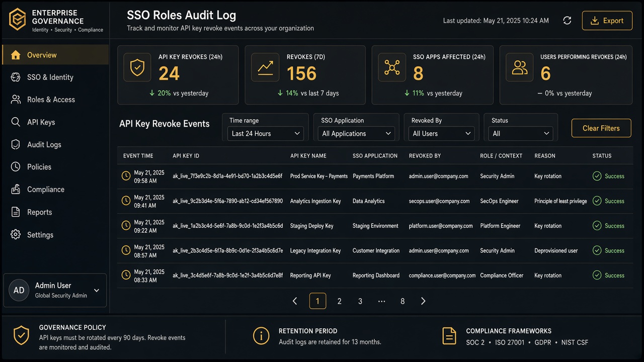644x362 pixels.
Task: Click the clock icon in the 09:41 AM row
Action: pyautogui.click(x=126, y=201)
